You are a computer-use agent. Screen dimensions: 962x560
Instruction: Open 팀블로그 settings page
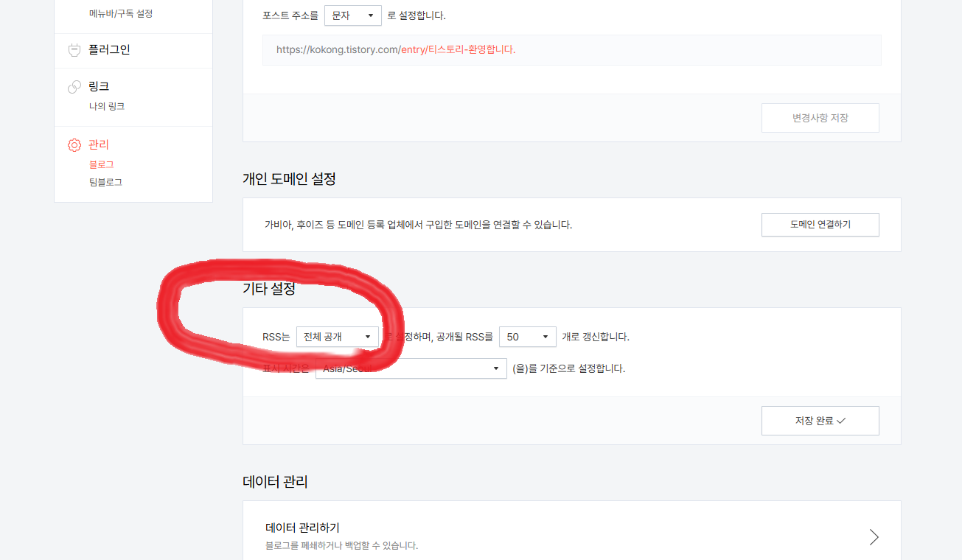pos(105,182)
